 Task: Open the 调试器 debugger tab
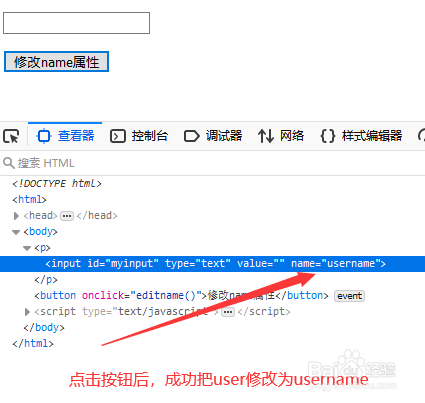[x=213, y=136]
